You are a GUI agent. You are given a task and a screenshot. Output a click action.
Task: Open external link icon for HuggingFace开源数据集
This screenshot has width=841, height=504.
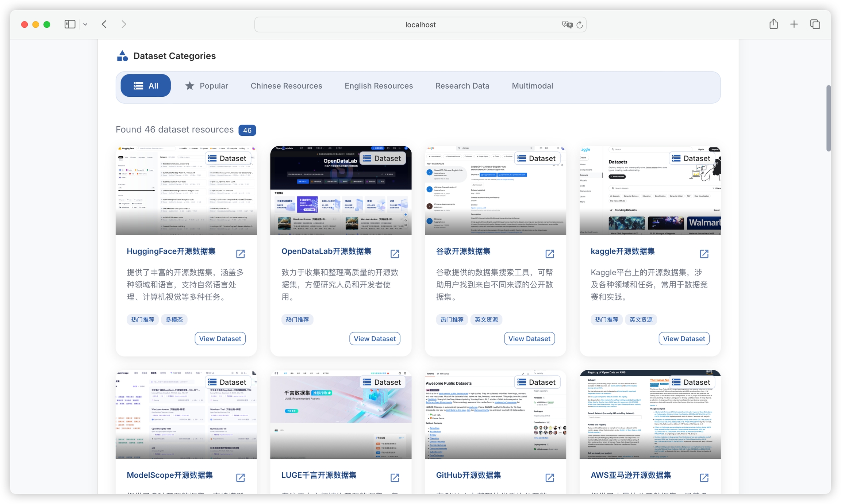click(x=240, y=254)
